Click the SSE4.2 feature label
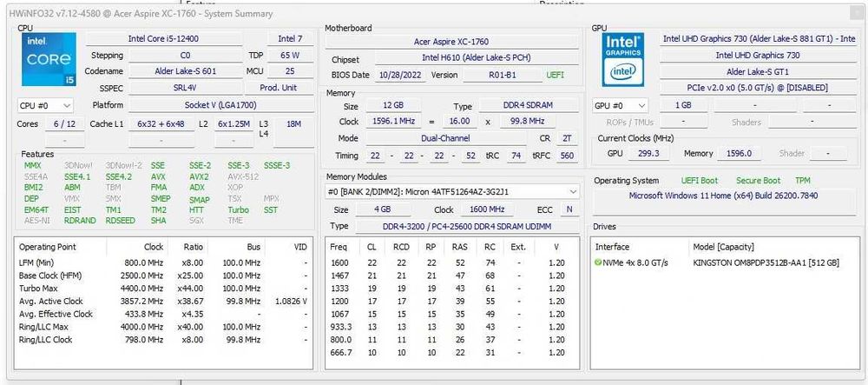868x385 pixels. point(118,176)
